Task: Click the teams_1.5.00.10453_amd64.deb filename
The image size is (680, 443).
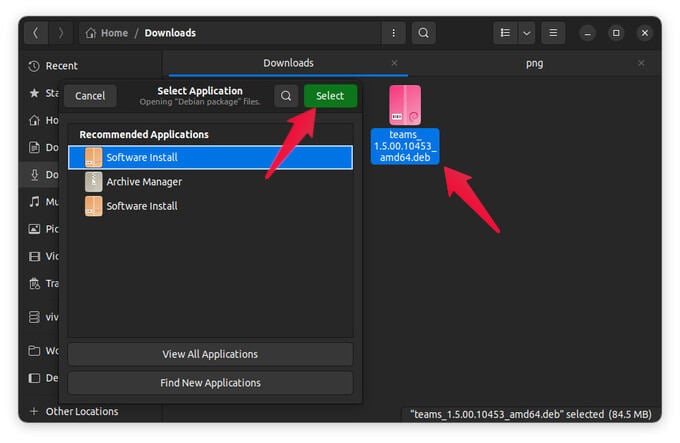Action: 405,146
